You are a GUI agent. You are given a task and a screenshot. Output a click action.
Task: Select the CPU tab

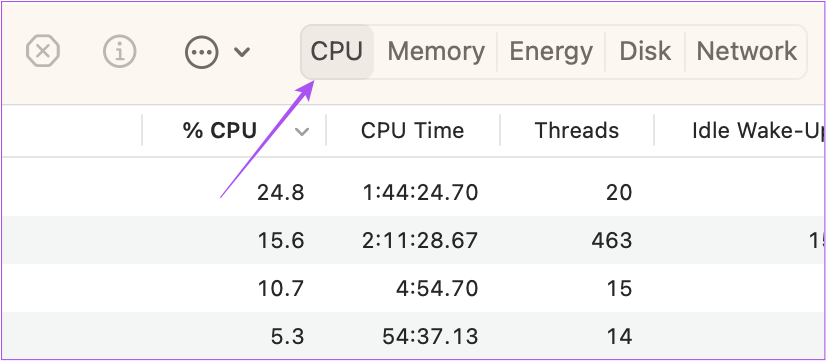[x=337, y=52]
